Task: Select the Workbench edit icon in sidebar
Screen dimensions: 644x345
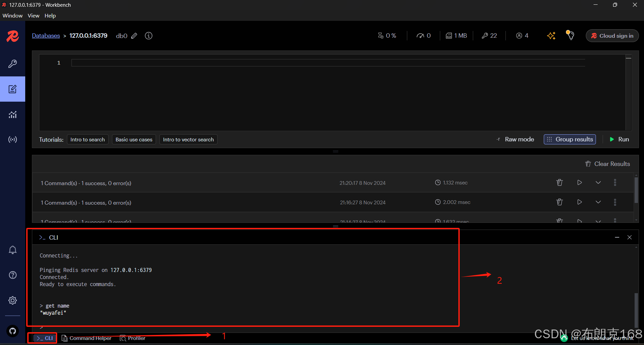Action: click(x=12, y=89)
